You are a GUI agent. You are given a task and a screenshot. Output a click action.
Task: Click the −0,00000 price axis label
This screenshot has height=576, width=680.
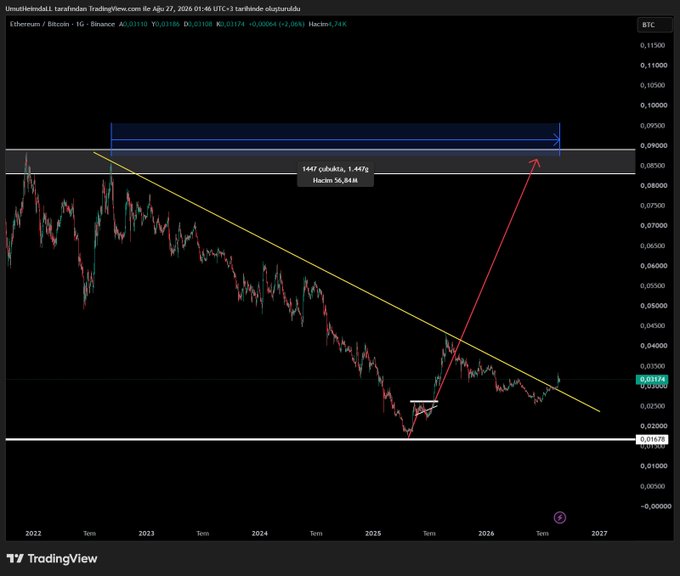pos(655,506)
